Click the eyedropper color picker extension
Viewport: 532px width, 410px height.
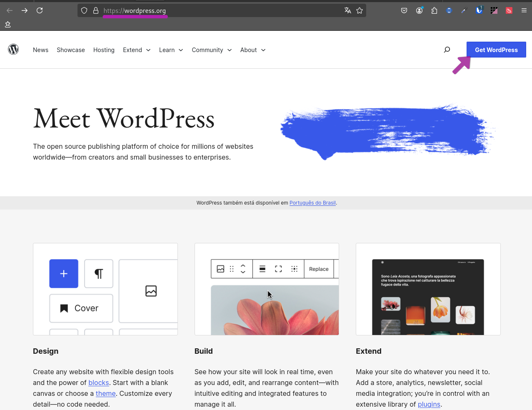[464, 10]
